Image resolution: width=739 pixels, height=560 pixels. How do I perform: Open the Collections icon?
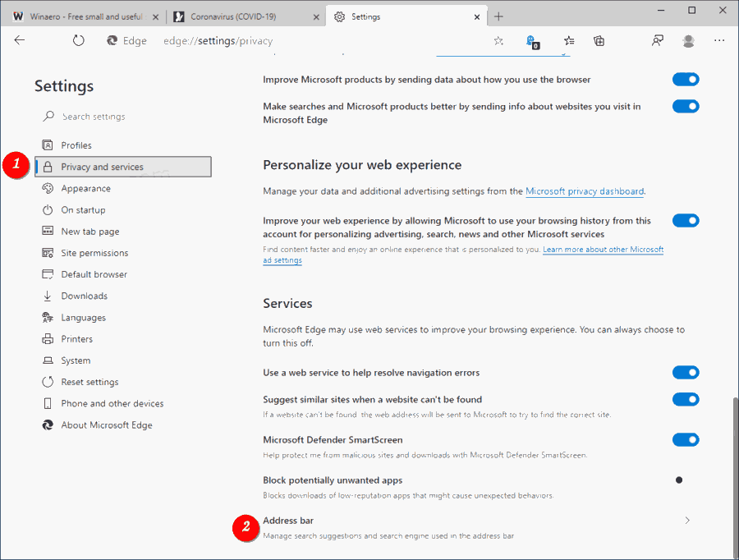[x=599, y=41]
